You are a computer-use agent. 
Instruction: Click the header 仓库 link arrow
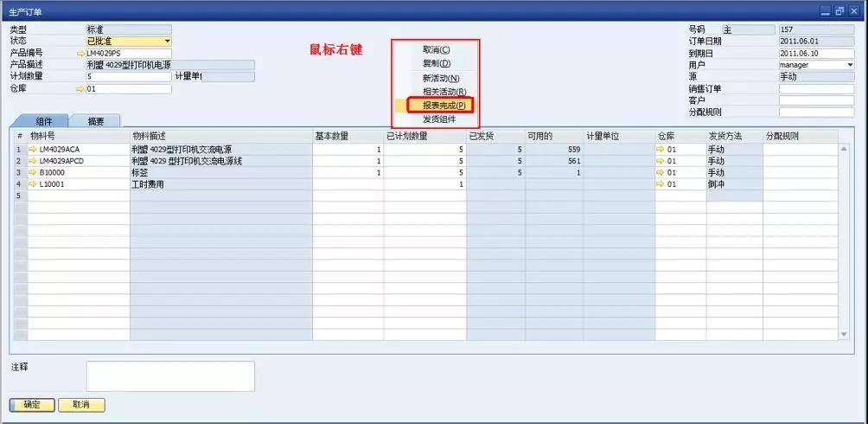point(80,88)
